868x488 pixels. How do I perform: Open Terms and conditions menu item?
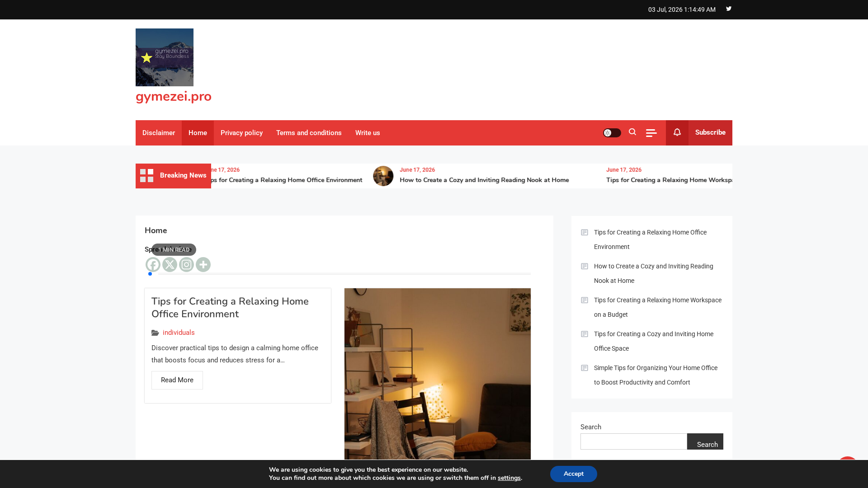[x=309, y=133]
